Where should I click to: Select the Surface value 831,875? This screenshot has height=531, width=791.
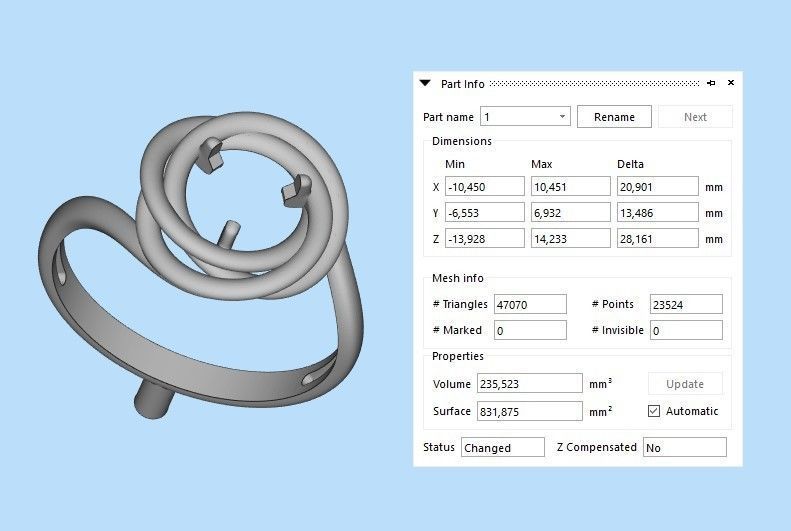(530, 411)
